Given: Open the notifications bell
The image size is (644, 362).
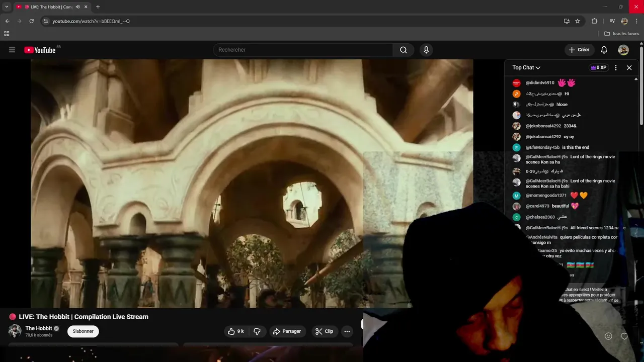Looking at the screenshot, I should click(604, 50).
